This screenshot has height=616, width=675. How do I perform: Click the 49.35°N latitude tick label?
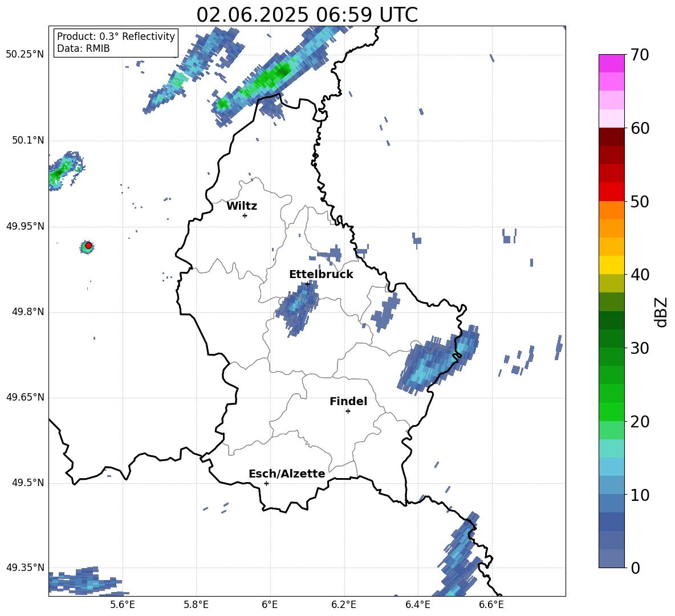coord(25,568)
